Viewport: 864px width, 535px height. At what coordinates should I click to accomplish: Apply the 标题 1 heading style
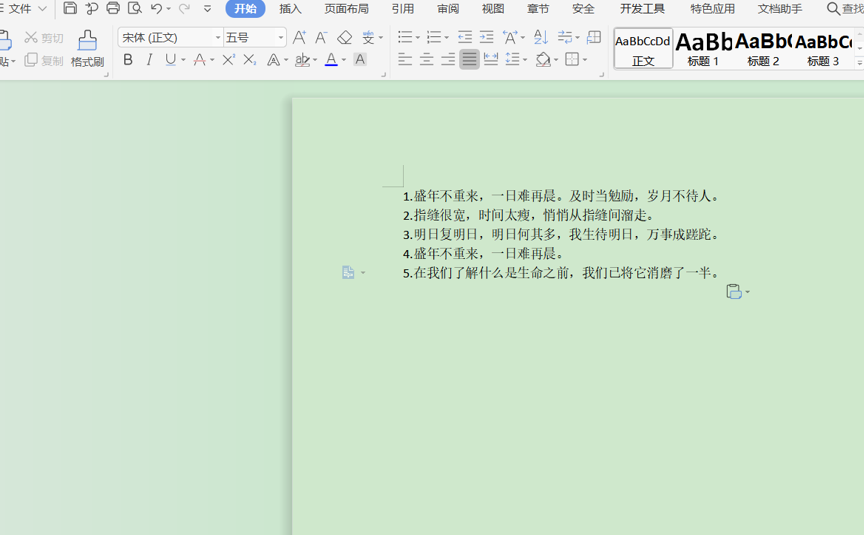point(703,48)
